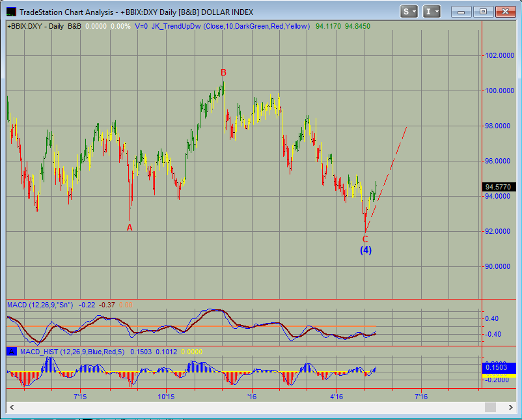Click the 94.5770 current price marker
The height and width of the screenshot is (420, 522).
pyautogui.click(x=498, y=187)
